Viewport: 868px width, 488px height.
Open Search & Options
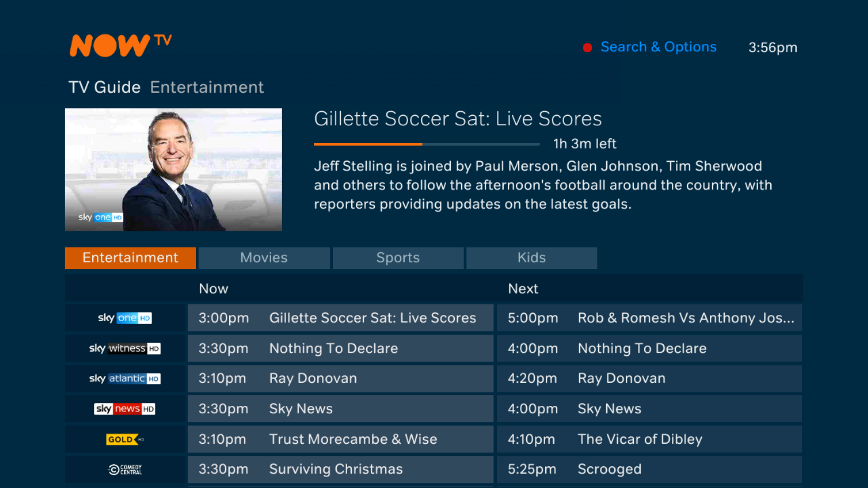point(658,47)
